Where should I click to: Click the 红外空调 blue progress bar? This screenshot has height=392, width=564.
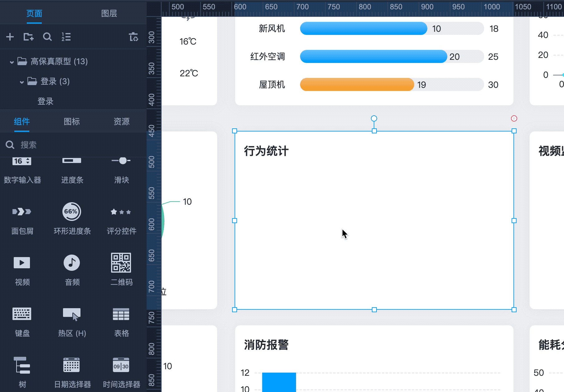374,56
